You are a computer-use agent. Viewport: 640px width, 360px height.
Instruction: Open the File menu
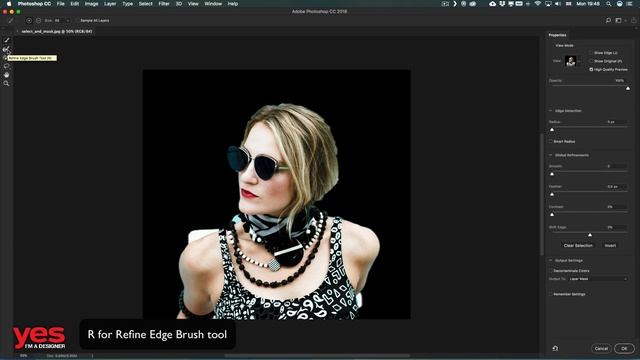point(61,4)
